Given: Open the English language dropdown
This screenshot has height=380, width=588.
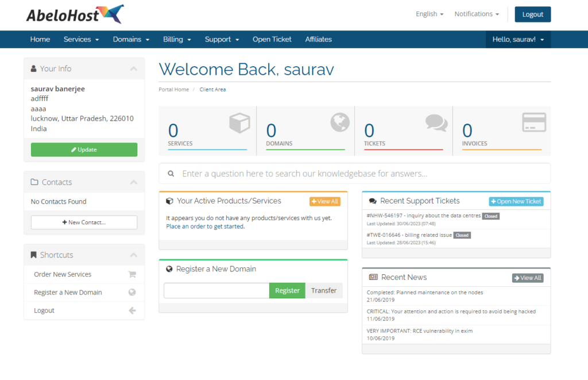Looking at the screenshot, I should [429, 13].
